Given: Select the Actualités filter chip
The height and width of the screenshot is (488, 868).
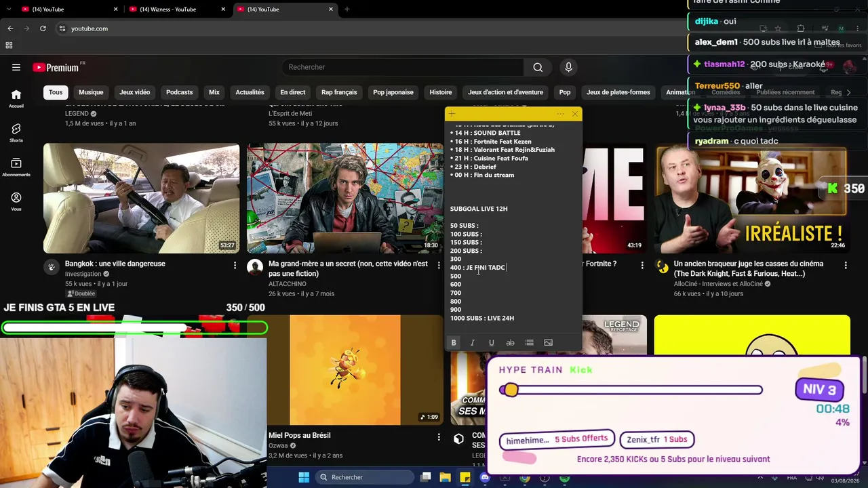Looking at the screenshot, I should click(x=250, y=92).
